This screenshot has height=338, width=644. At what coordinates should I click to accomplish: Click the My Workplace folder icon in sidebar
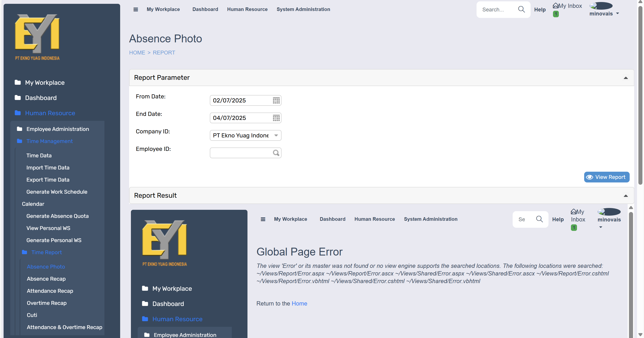(17, 82)
